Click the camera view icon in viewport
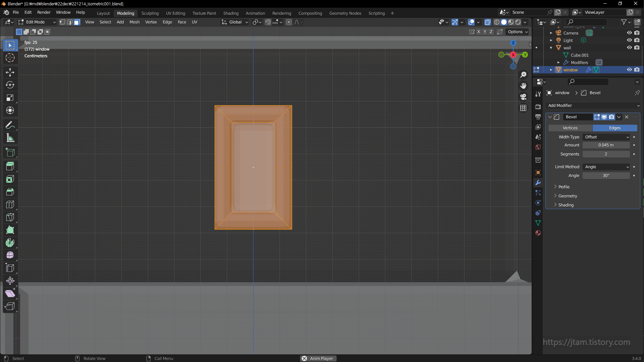This screenshot has height=362, width=644. (523, 97)
